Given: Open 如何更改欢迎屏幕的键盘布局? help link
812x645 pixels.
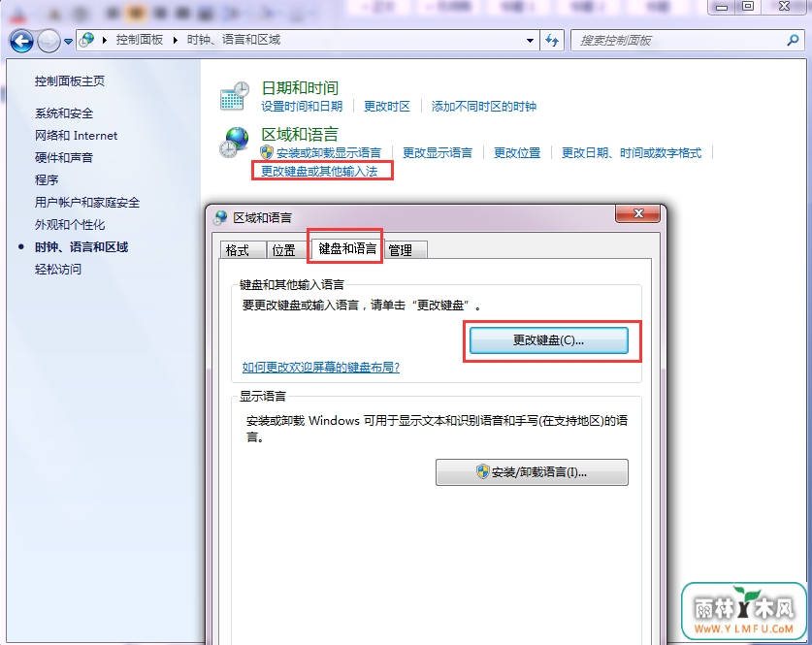Looking at the screenshot, I should (321, 368).
